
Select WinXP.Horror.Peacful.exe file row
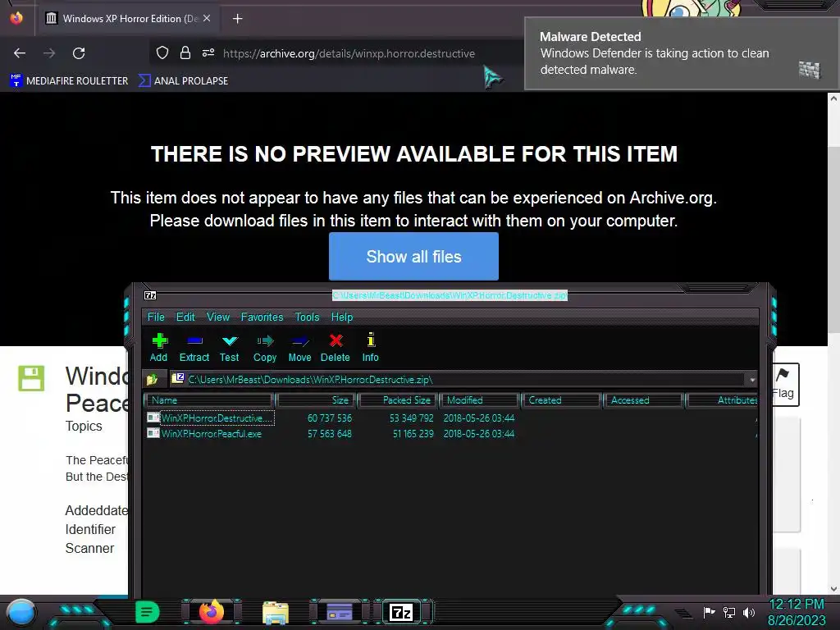(450, 434)
